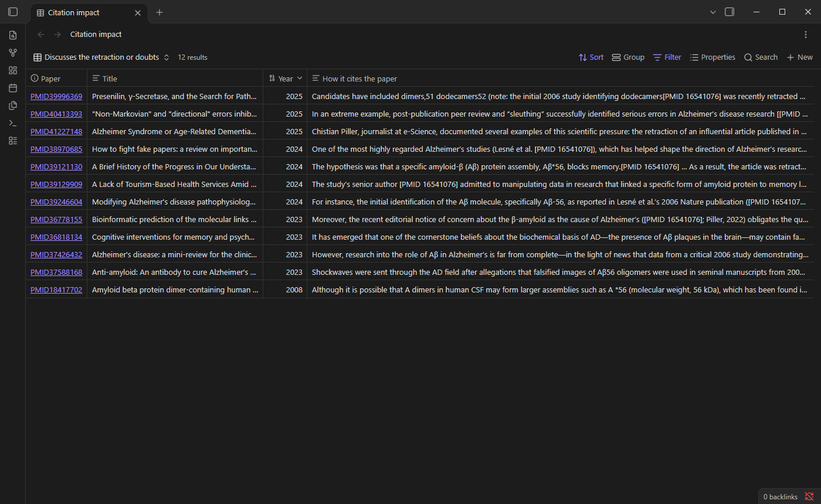Click 'How it cites the paper' column header
This screenshot has height=504, width=821.
(561, 79)
